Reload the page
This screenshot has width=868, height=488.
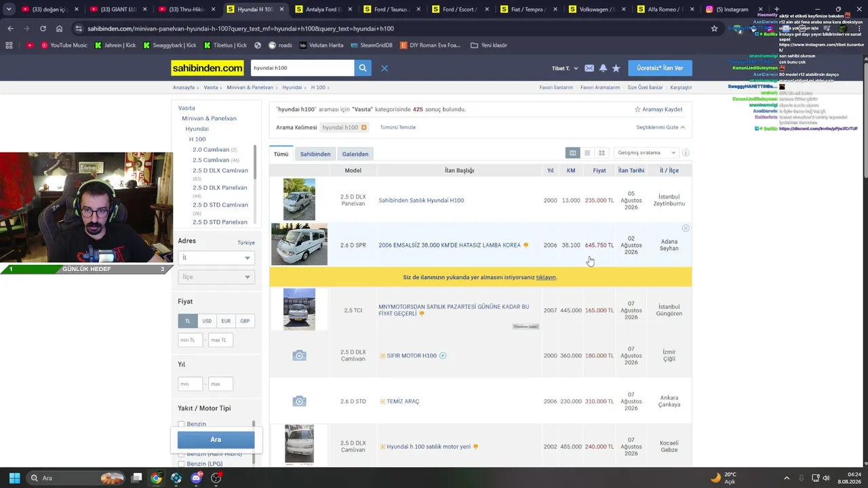(x=43, y=28)
